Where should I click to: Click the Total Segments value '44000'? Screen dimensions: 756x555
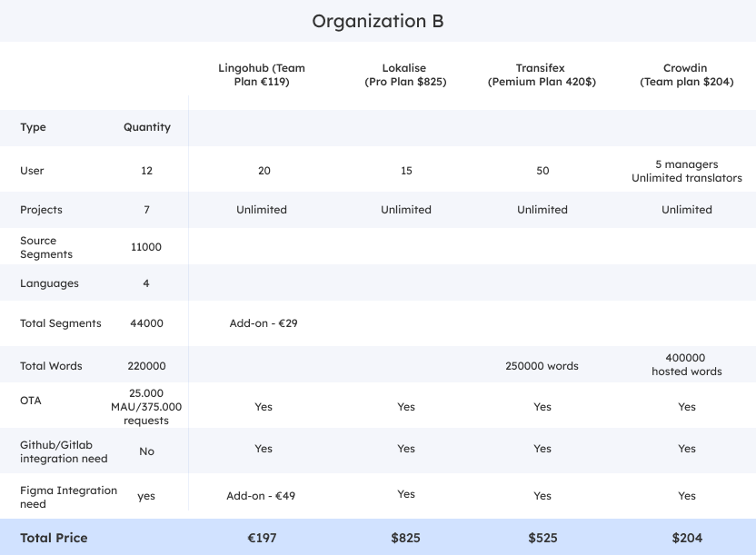tap(146, 323)
